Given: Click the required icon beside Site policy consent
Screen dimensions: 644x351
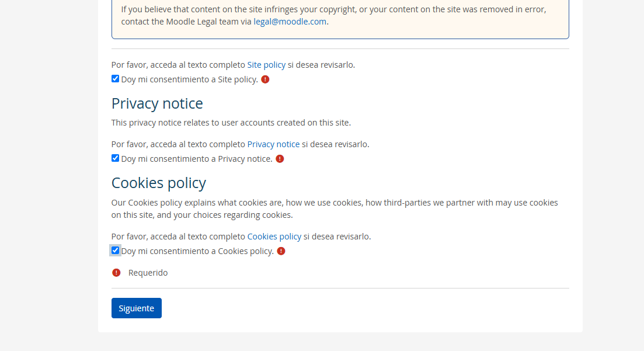Looking at the screenshot, I should click(265, 79).
